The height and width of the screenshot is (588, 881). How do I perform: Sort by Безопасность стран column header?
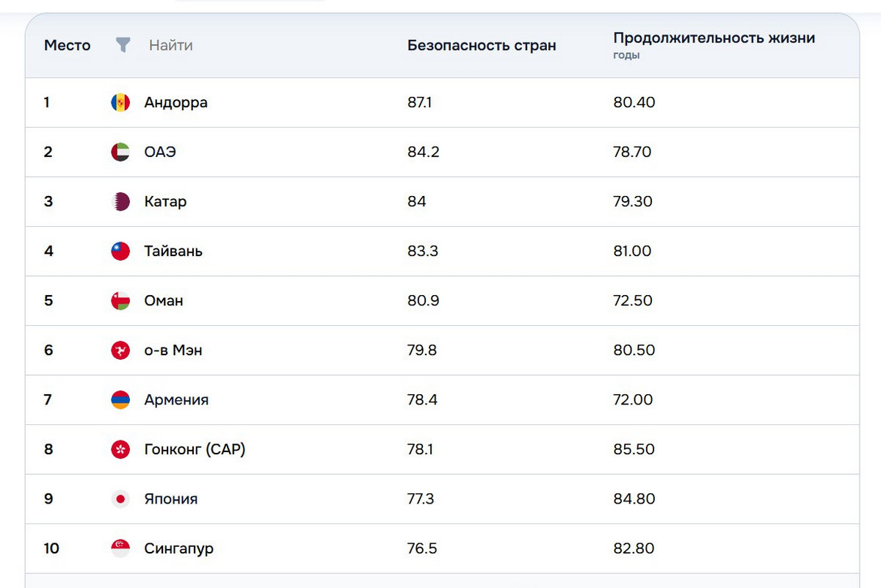[482, 46]
